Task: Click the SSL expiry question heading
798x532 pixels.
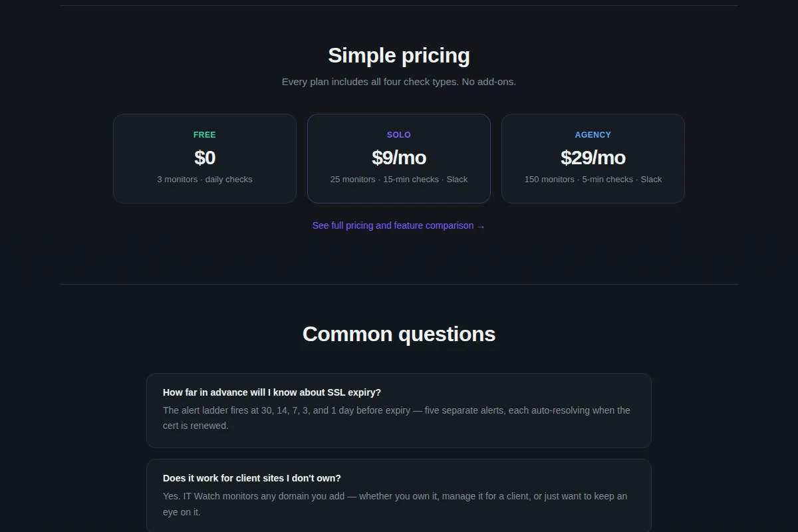Action: point(272,392)
